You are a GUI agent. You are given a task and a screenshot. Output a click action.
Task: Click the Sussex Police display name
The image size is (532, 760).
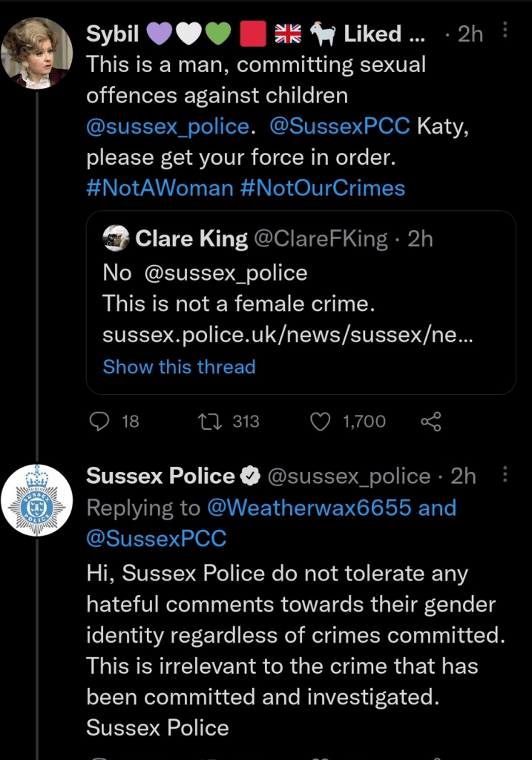(x=160, y=476)
